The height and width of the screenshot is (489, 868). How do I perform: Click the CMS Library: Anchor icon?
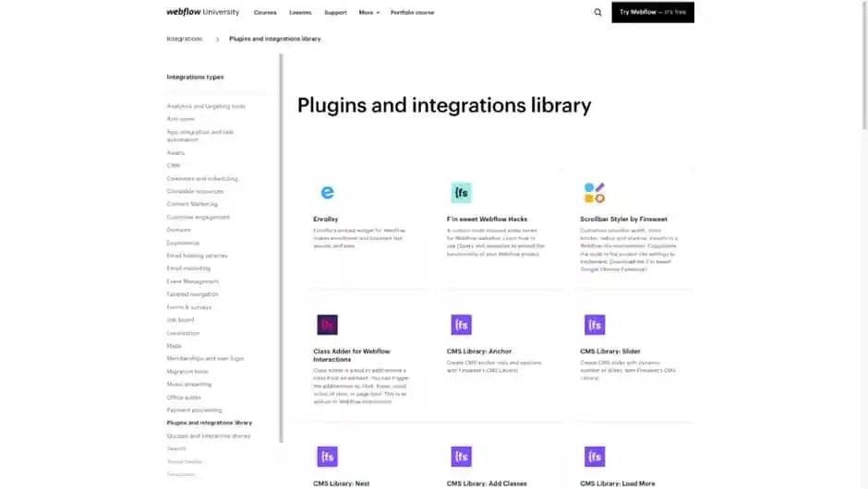(461, 325)
